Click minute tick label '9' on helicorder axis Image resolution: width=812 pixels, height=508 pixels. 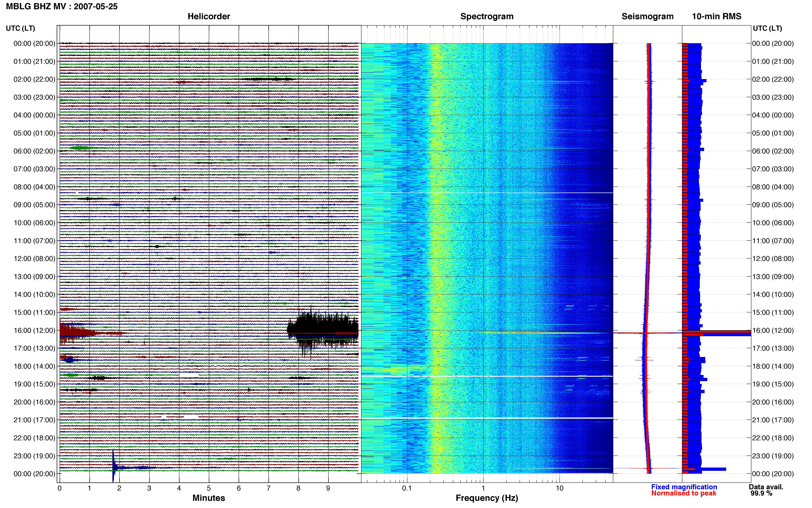[x=328, y=488]
